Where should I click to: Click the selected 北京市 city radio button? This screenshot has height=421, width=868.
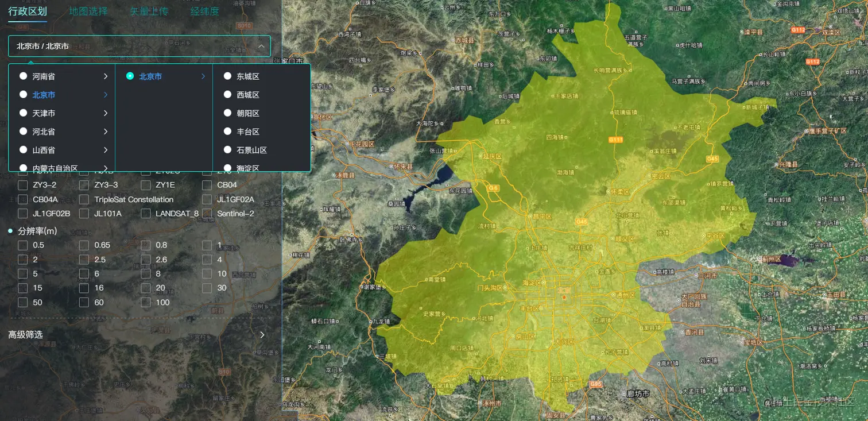[130, 76]
